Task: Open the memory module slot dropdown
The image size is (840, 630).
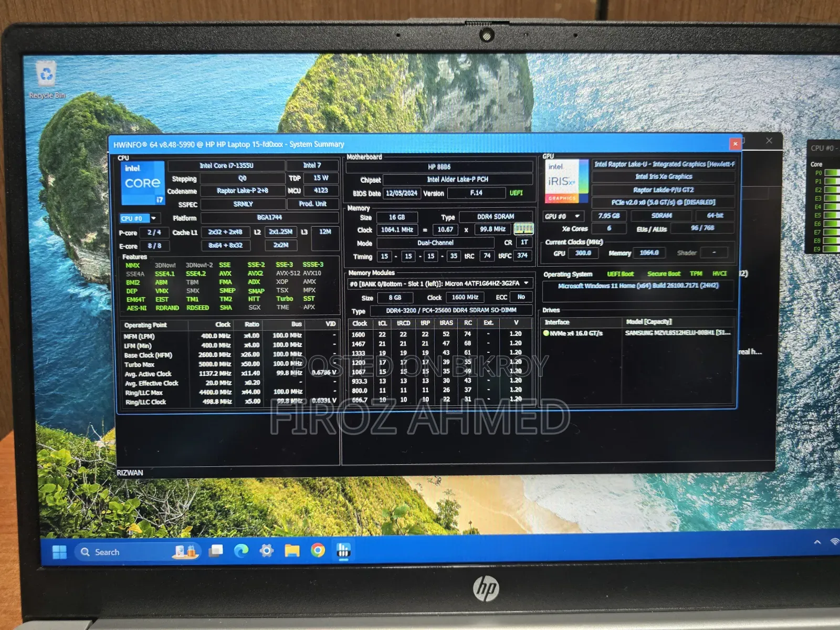Action: tap(439, 283)
